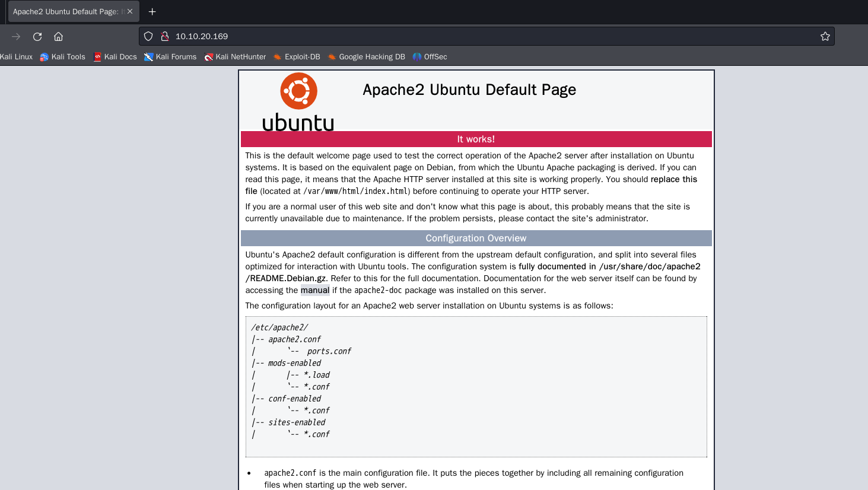Screen dimensions: 868x490
Task: Bookmark this page with the star icon
Action: (x=825, y=36)
